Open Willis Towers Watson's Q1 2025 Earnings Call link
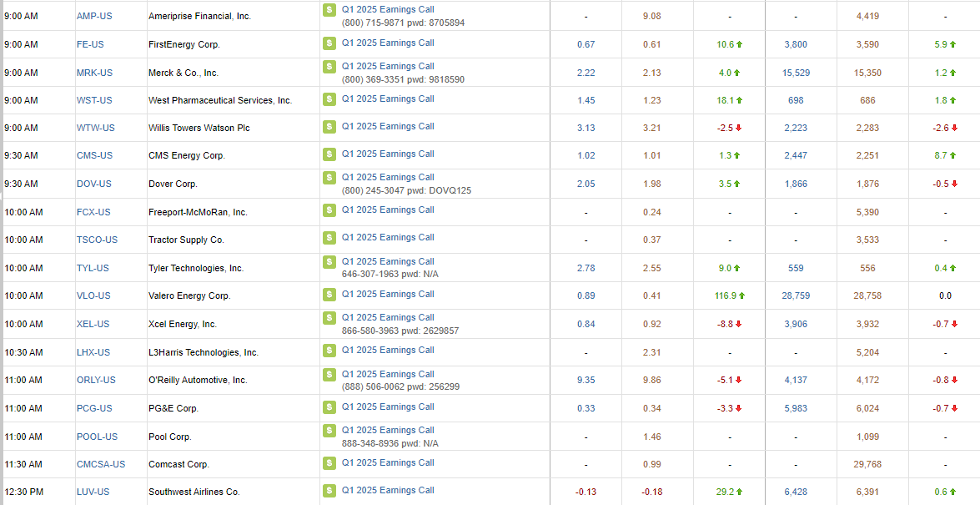980x505 pixels. click(x=388, y=126)
